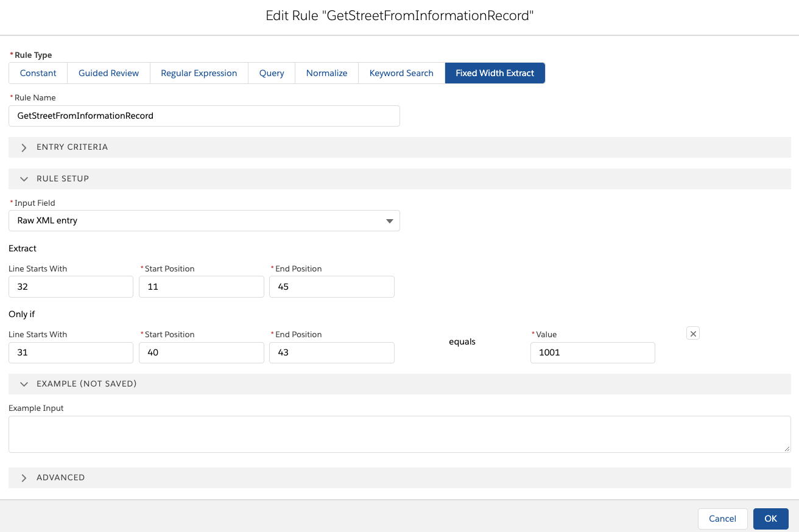
Task: Click Cancel to discard changes
Action: 722,519
